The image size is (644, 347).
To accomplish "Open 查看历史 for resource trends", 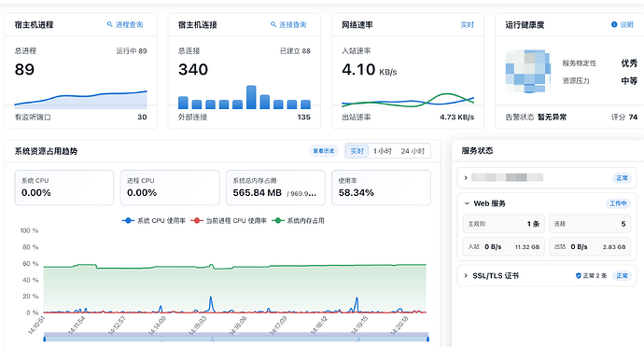I will (x=324, y=151).
